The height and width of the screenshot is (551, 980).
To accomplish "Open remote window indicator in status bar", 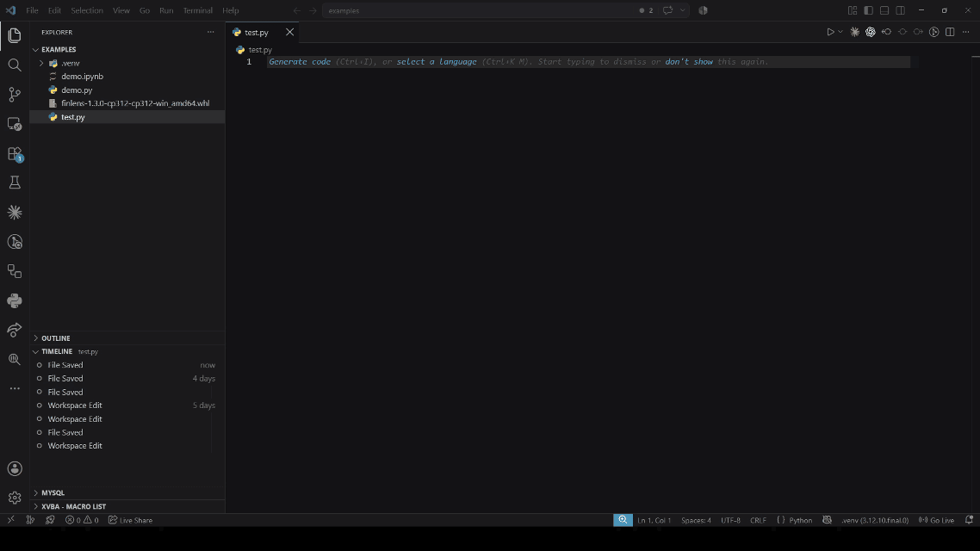I will click(x=10, y=520).
